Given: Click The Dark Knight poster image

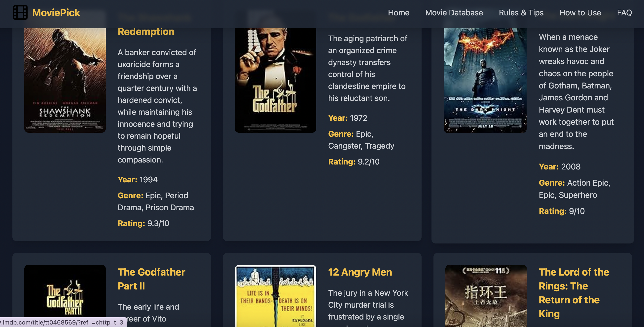Looking at the screenshot, I should click(485, 80).
